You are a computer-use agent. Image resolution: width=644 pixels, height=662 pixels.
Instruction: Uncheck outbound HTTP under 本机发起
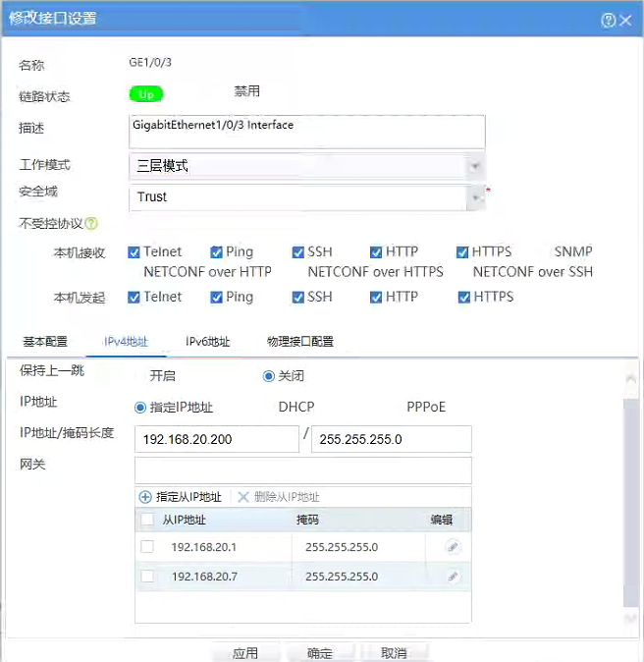[x=376, y=298]
